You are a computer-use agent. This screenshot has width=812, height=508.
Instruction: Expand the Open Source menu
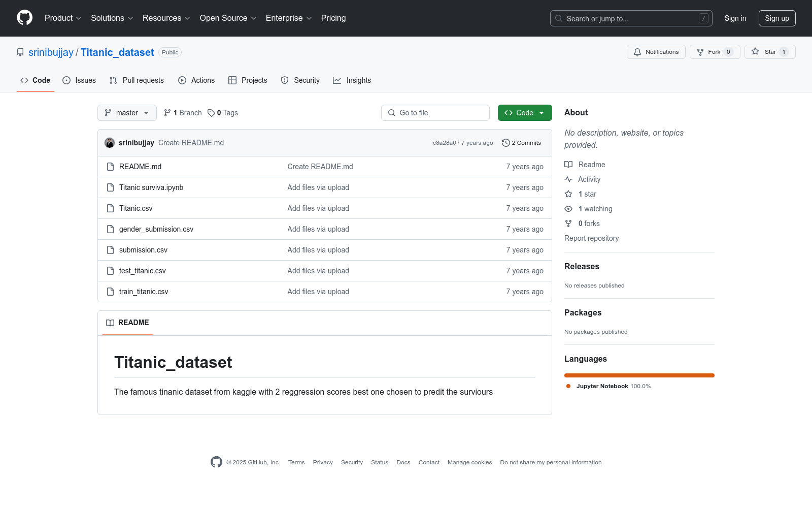pos(228,18)
